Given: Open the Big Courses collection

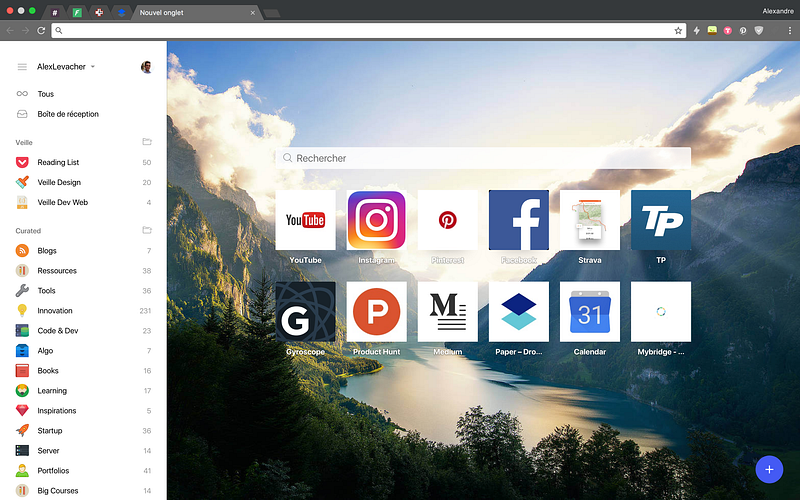Looking at the screenshot, I should [83, 490].
